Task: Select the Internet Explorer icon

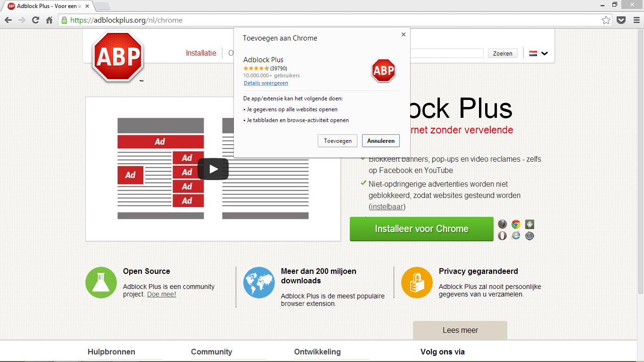Action: (516, 236)
